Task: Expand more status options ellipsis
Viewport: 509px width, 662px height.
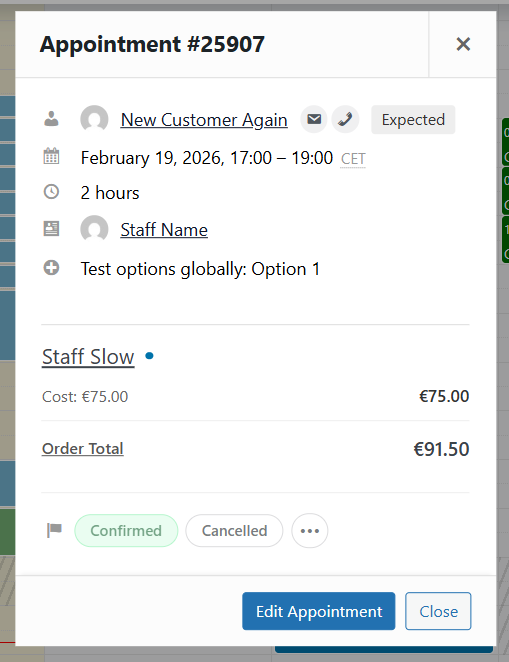Action: pos(310,531)
